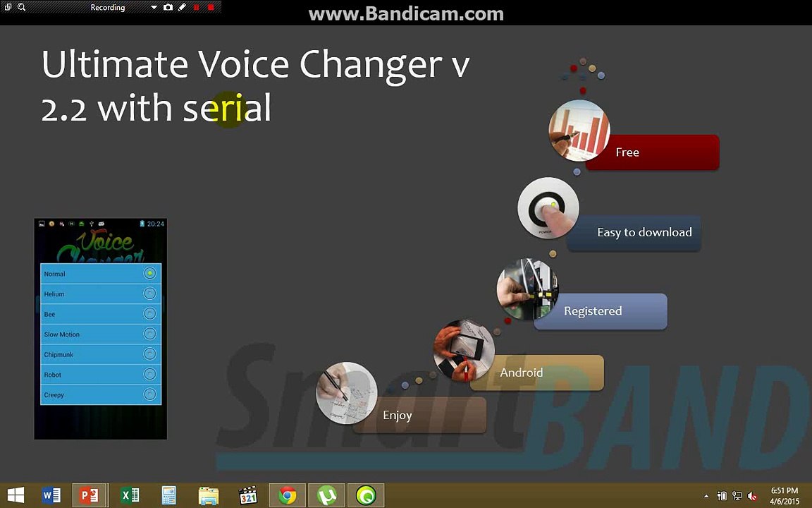Open Media Player Classic 321 icon

[248, 495]
